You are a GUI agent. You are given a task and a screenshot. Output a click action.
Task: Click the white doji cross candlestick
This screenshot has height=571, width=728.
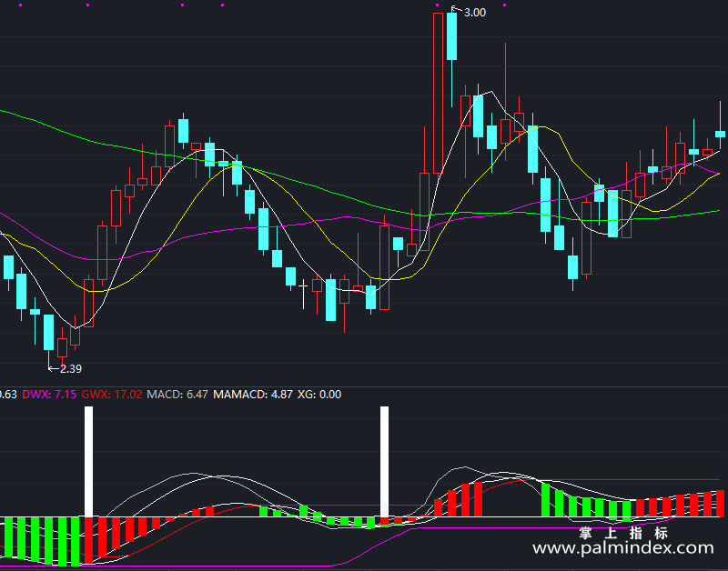pos(304,293)
